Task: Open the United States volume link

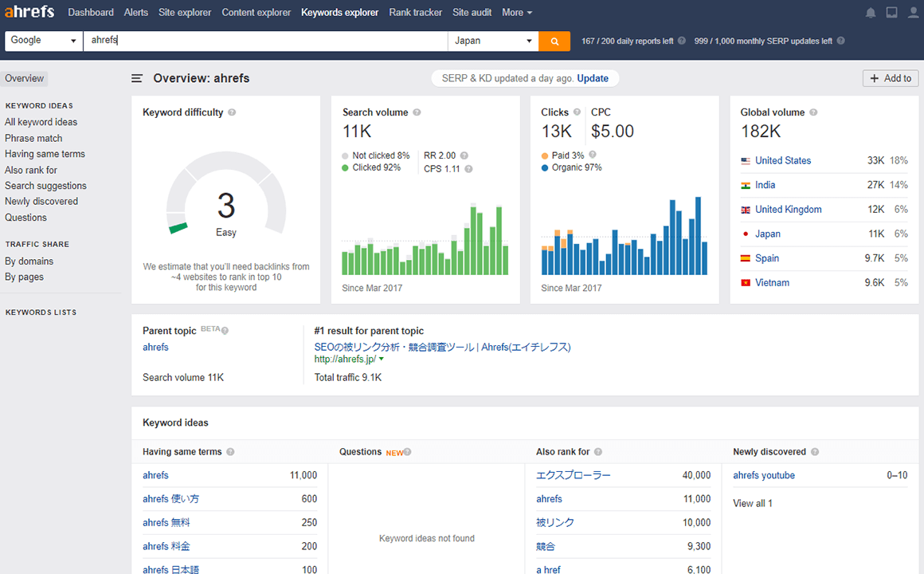Action: tap(783, 160)
